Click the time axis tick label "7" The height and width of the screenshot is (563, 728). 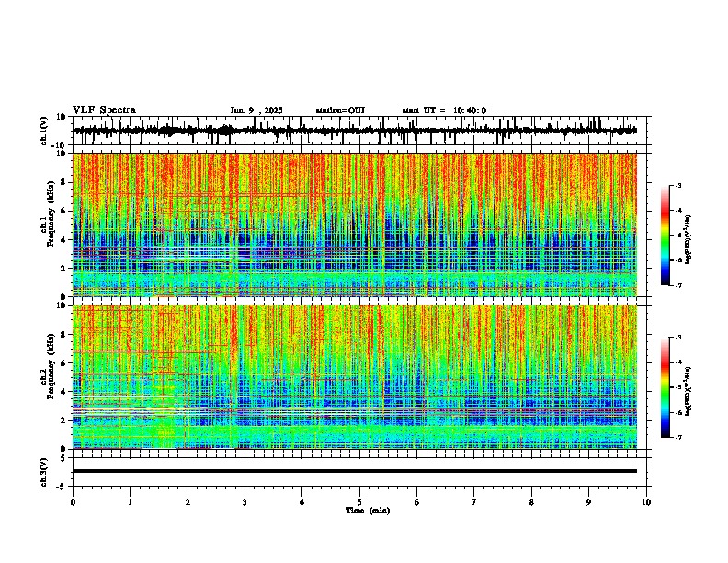[x=474, y=502]
